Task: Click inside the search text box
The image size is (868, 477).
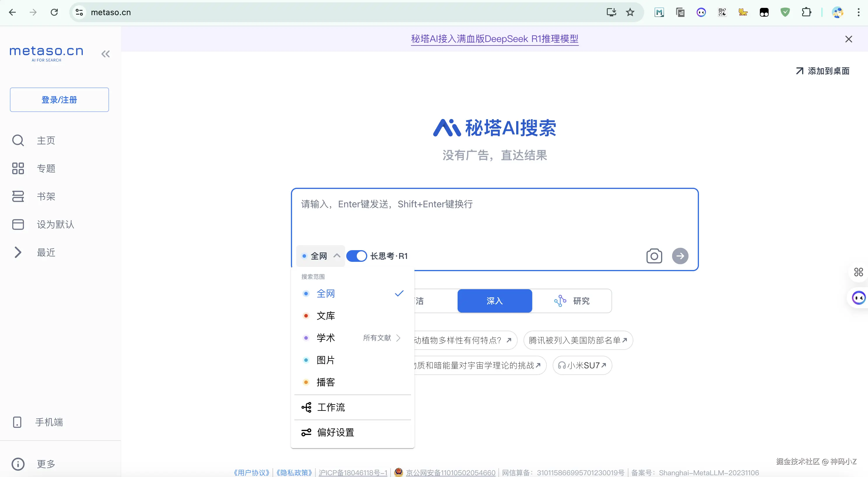Action: pyautogui.click(x=494, y=219)
